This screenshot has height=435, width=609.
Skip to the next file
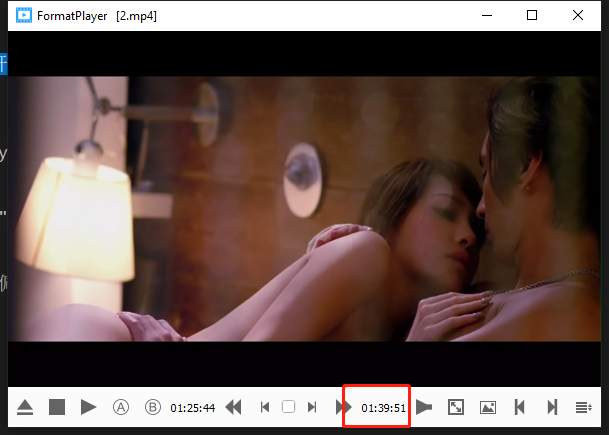click(x=552, y=407)
